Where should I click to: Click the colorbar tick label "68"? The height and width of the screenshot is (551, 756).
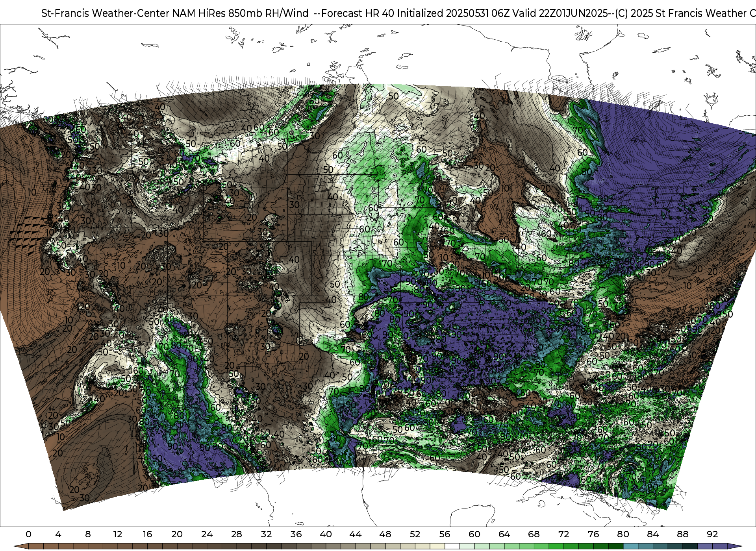point(534,534)
